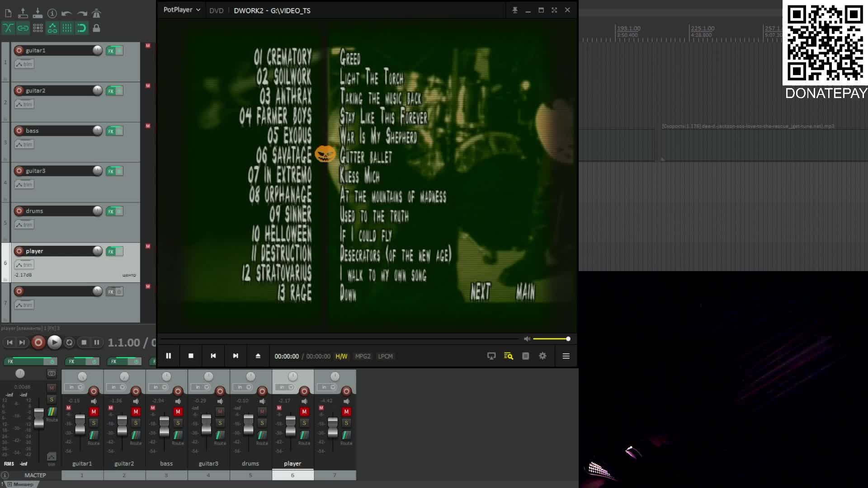Open project settings info icon
Viewport: 868px width, 488px height.
[52, 14]
